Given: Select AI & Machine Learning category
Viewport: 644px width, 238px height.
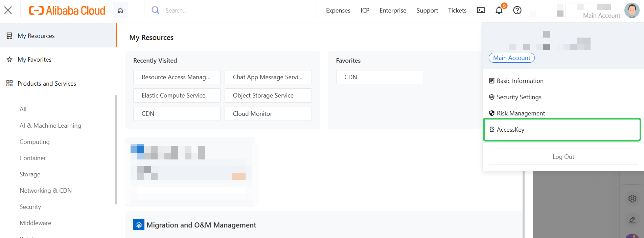Looking at the screenshot, I should click(50, 125).
